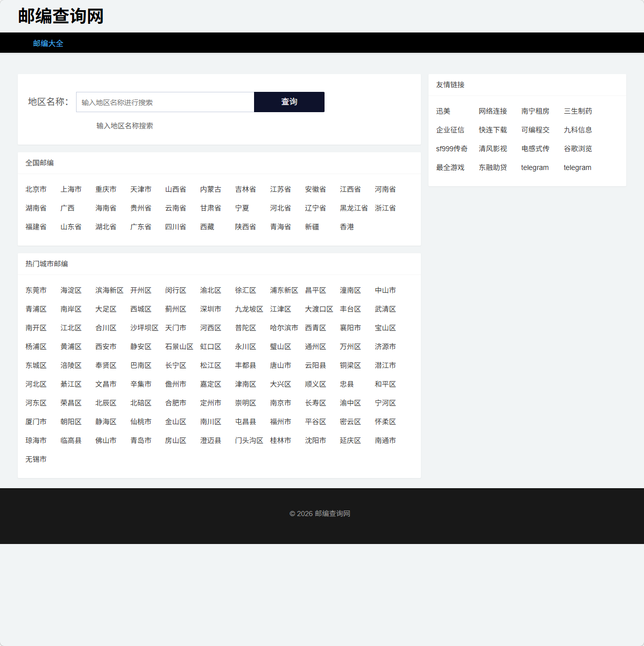Image resolution: width=644 pixels, height=646 pixels.
Task: Visit the 三生制药 friendly link
Action: click(x=578, y=111)
